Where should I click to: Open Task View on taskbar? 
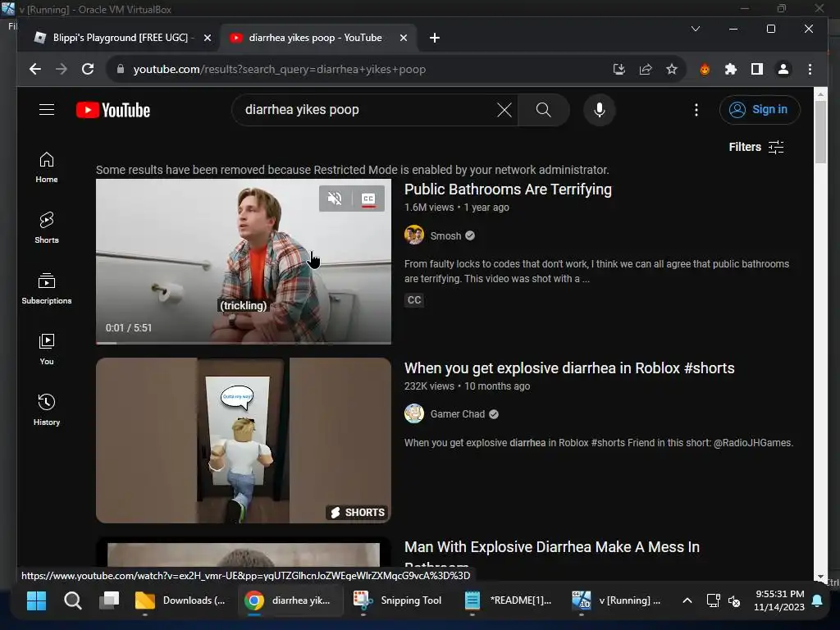(x=109, y=600)
